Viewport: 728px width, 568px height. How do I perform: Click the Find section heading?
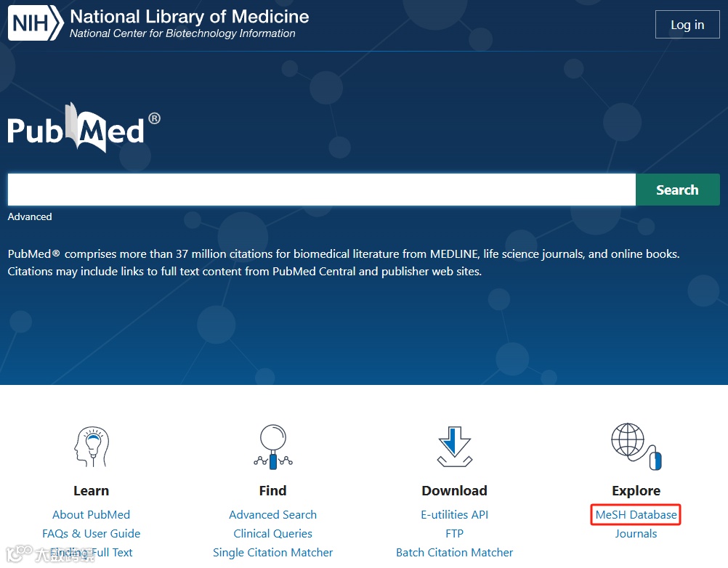pyautogui.click(x=273, y=490)
